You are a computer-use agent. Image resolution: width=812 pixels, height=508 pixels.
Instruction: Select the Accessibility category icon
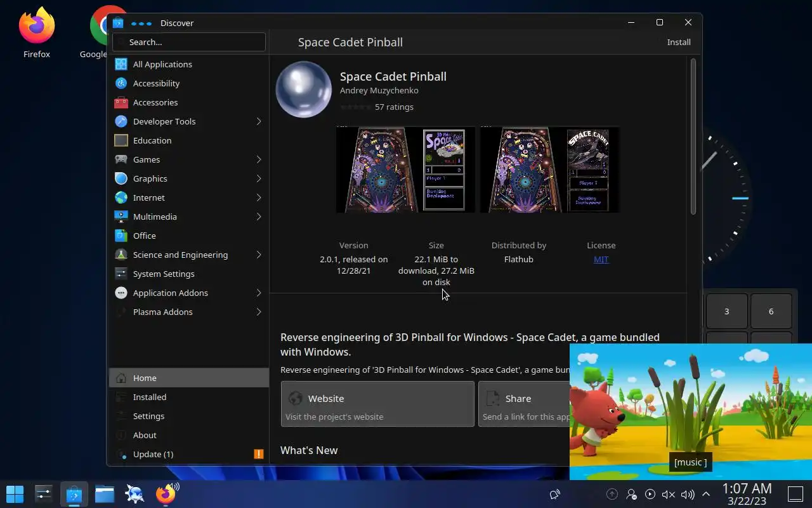(121, 83)
